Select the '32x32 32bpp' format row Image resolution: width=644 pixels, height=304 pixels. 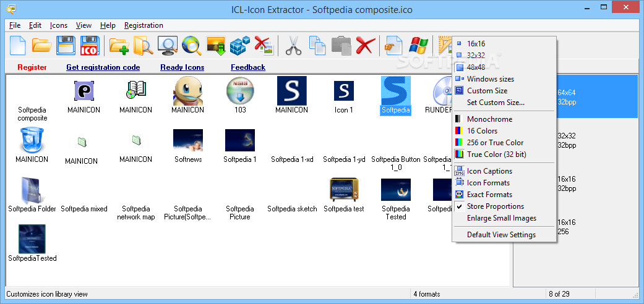(x=575, y=140)
